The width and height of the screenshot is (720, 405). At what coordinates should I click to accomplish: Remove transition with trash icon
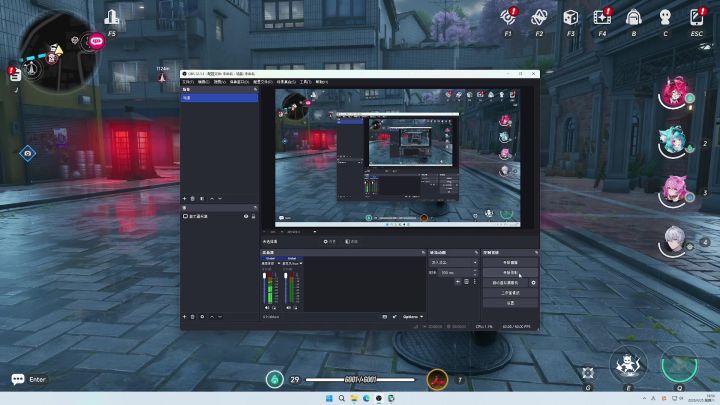466,281
